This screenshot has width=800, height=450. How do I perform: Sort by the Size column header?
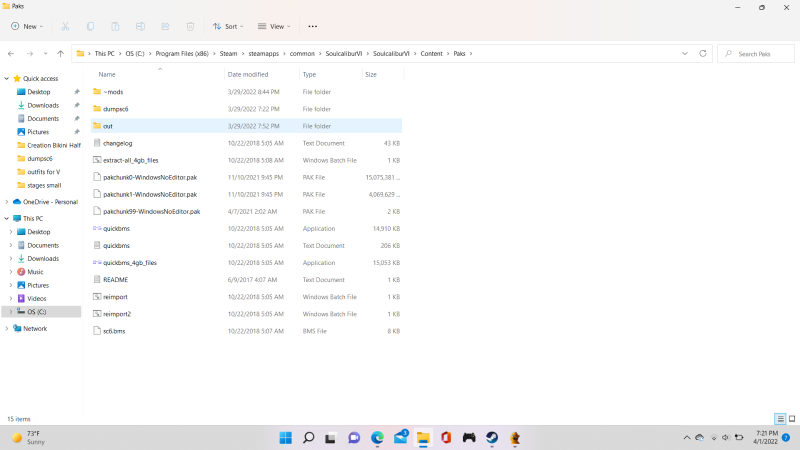point(371,74)
